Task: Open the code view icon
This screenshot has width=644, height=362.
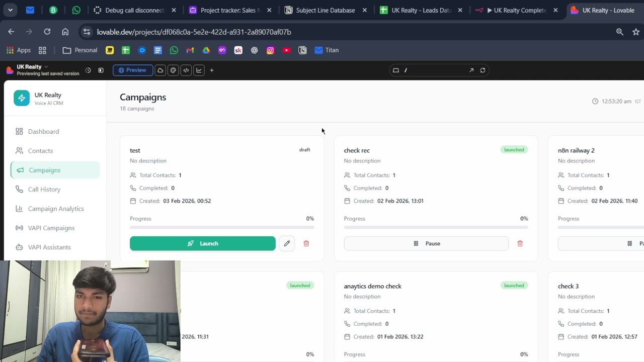Action: click(186, 70)
